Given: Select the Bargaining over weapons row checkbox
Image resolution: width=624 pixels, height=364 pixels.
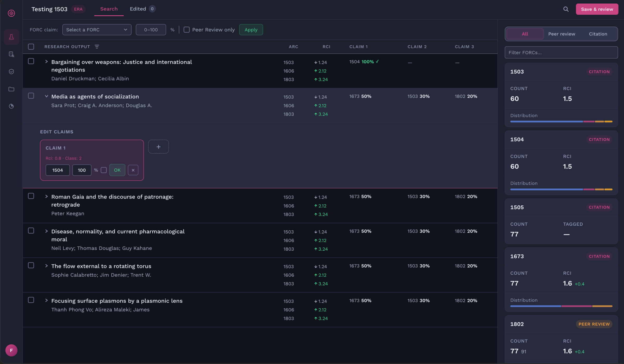Looking at the screenshot, I should point(31,61).
